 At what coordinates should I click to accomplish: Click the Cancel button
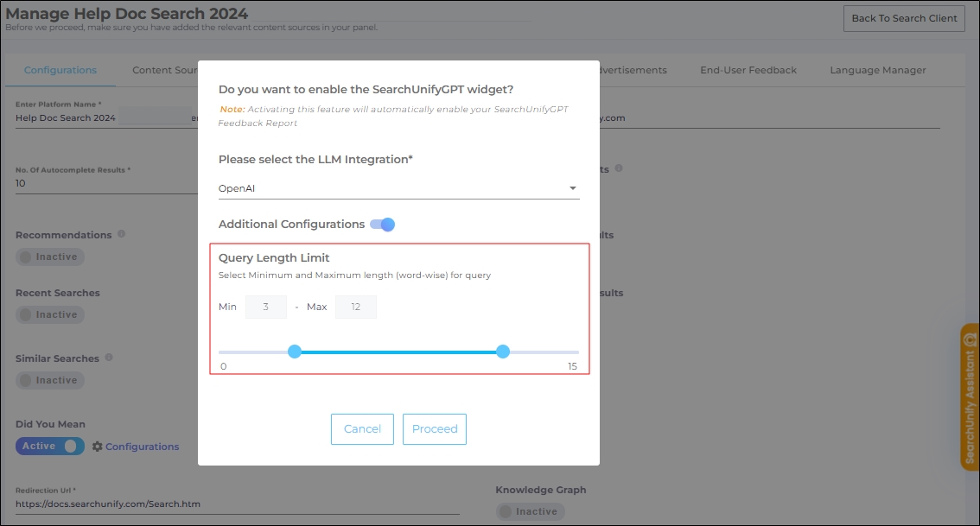(362, 429)
